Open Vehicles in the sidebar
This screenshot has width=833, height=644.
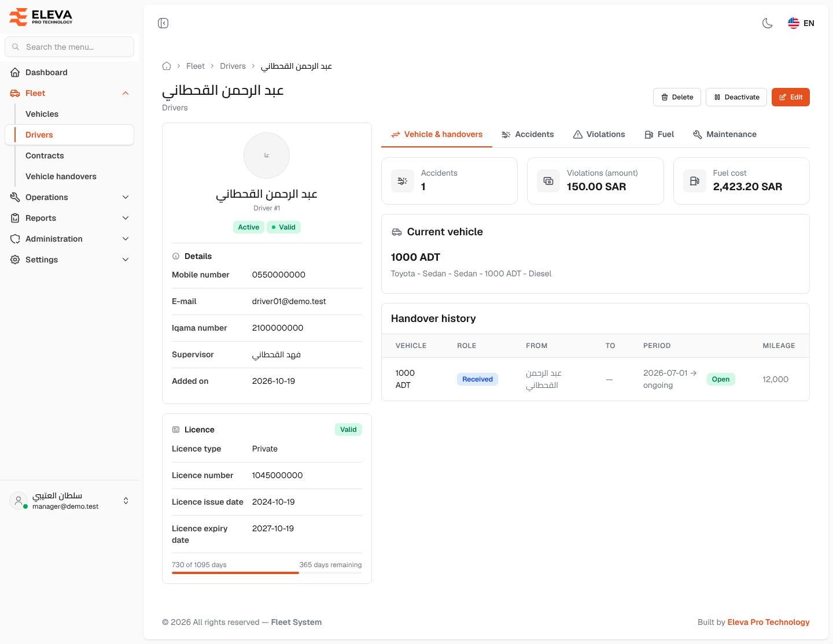click(42, 114)
